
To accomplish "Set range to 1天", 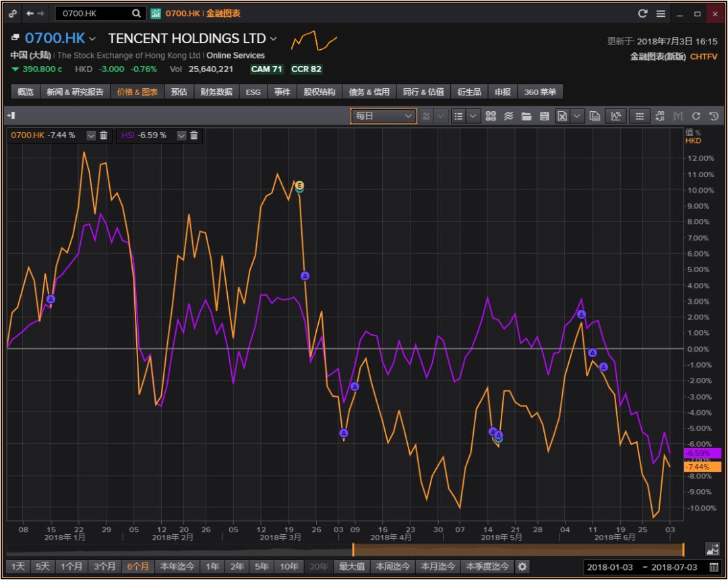I will pyautogui.click(x=18, y=567).
